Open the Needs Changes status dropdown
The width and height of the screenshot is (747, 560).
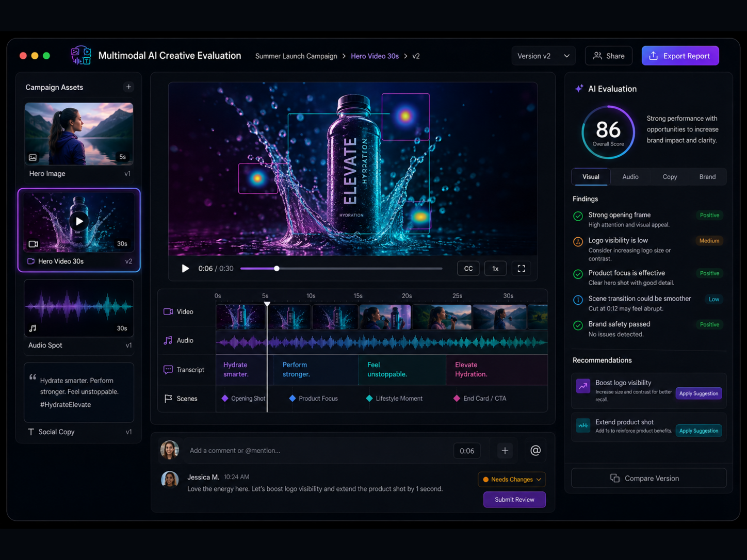point(512,480)
